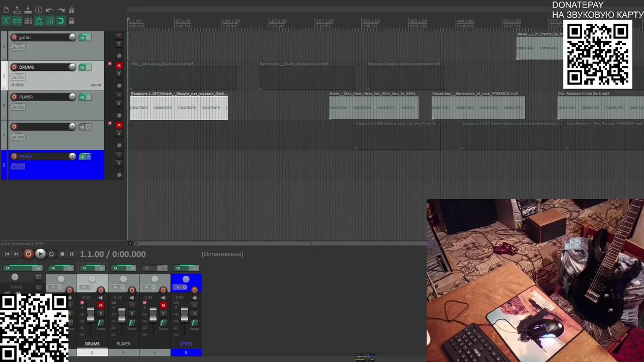Screen dimensions: 644x362
Task: Solo the DRUMS track in track panel
Action: pos(119,74)
